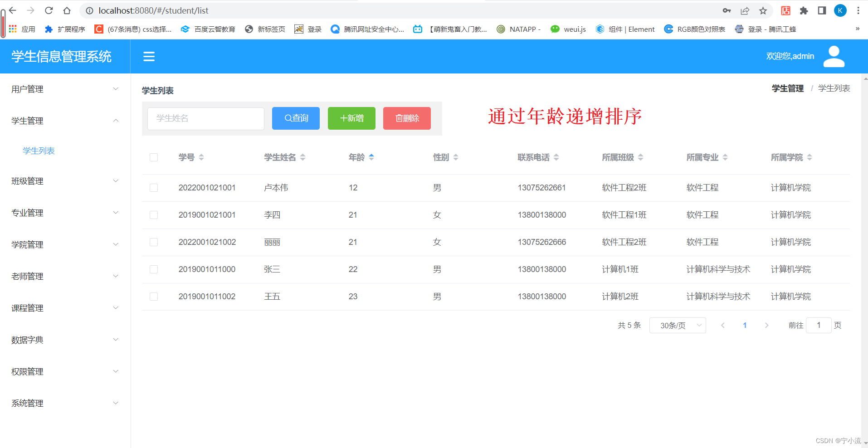Focus the 前往 page jump input
Screen dimensions: 868x448
pyautogui.click(x=819, y=326)
